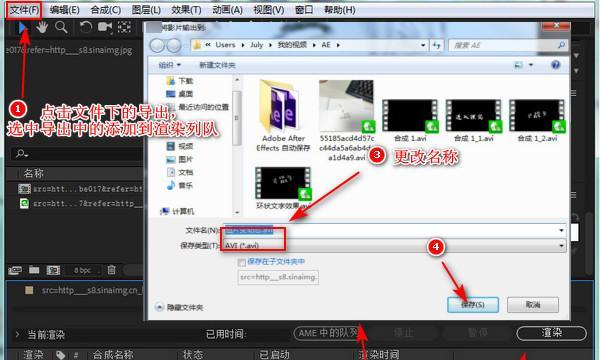600x360 pixels.
Task: Click 8 bpc color depth setting
Action: pos(82,270)
